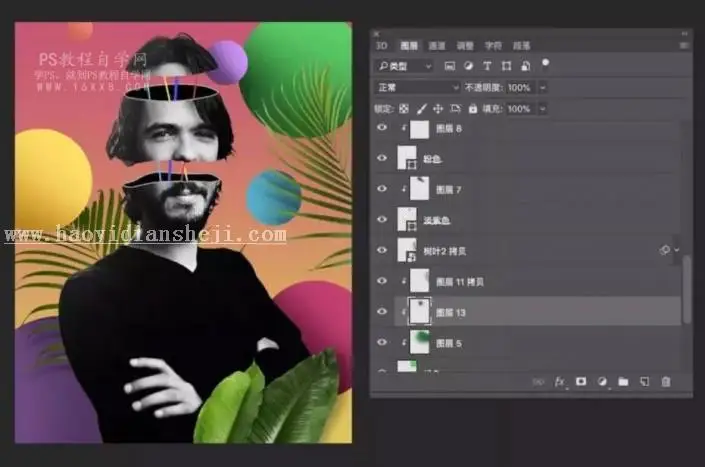The width and height of the screenshot is (705, 467).
Task: Hide the 图层 8 layer
Action: [x=382, y=128]
